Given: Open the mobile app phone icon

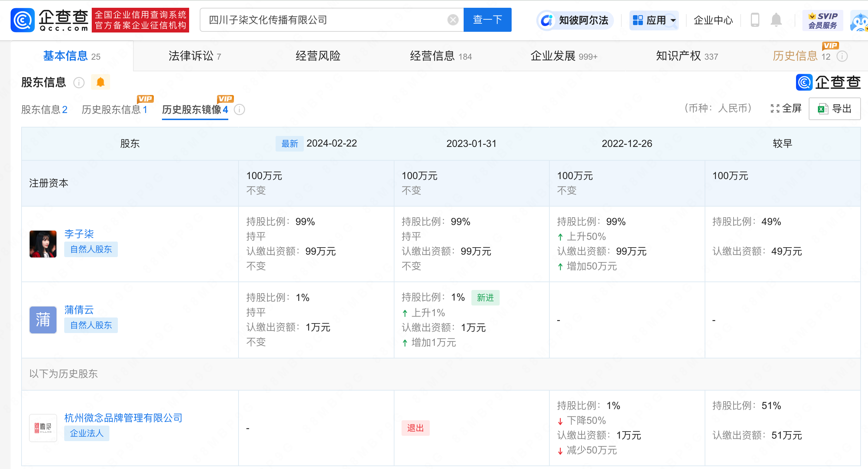Looking at the screenshot, I should click(755, 20).
